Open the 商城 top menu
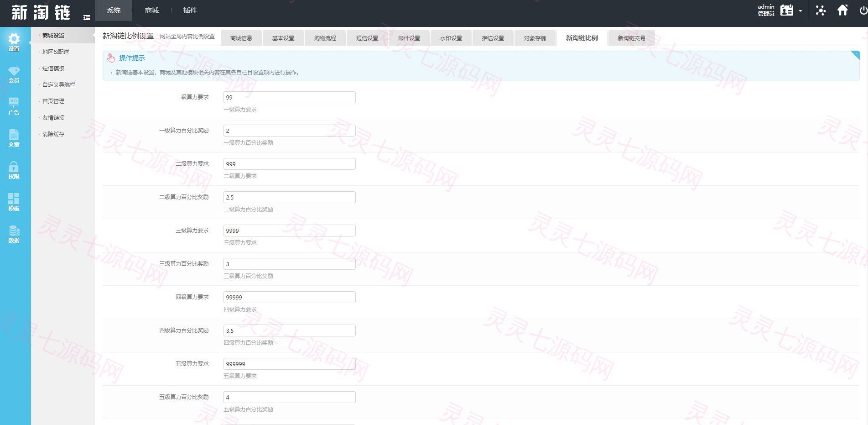This screenshot has width=868, height=425. [x=152, y=10]
